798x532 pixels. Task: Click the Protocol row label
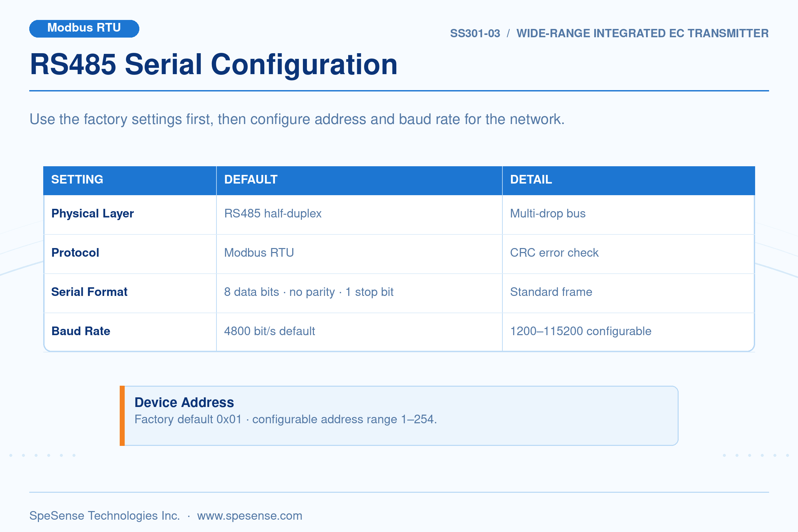point(75,253)
